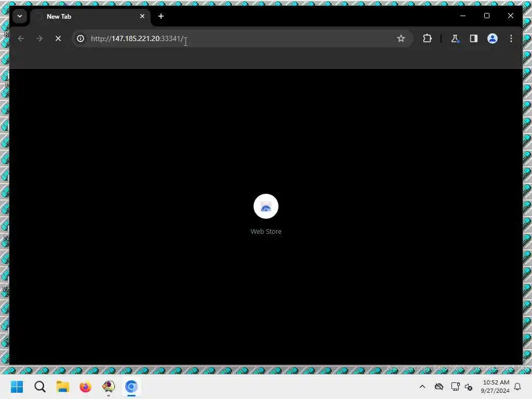Select the New Tab tab
Screen dimensions: 532x399
91,16
